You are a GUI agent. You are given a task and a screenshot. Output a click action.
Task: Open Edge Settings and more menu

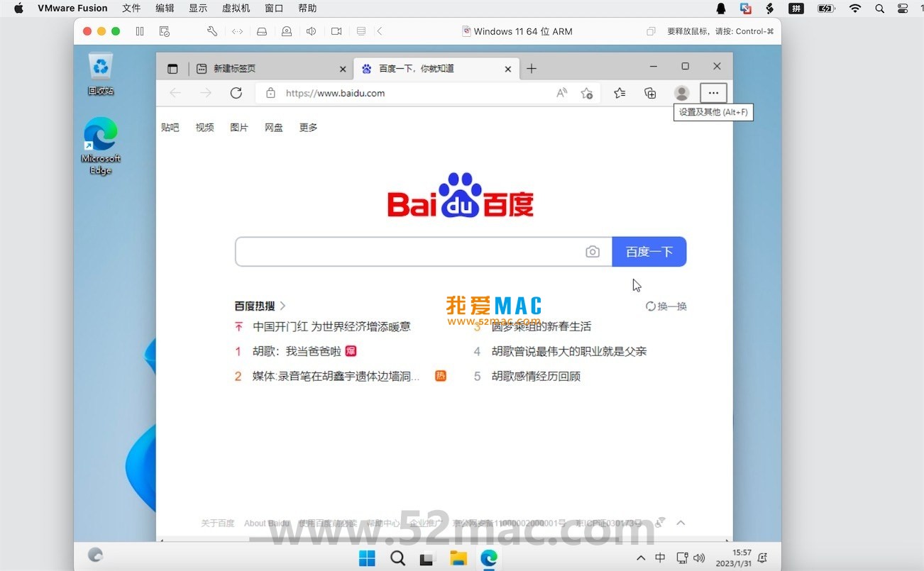coord(713,93)
